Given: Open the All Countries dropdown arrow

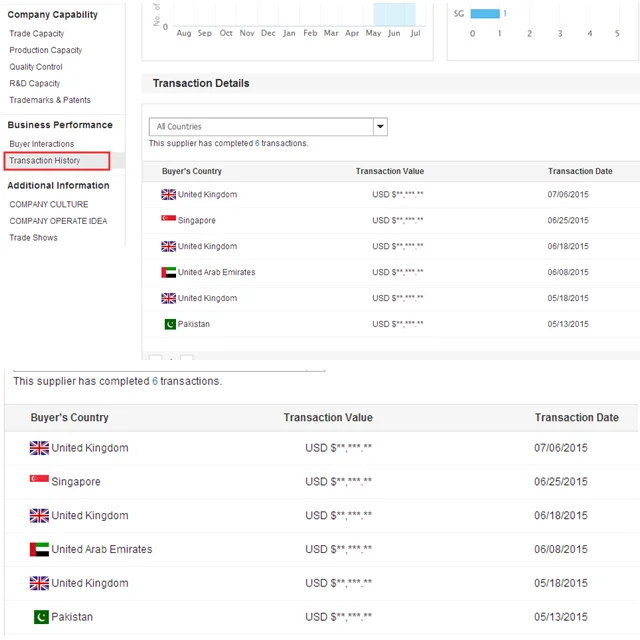Looking at the screenshot, I should tap(380, 127).
